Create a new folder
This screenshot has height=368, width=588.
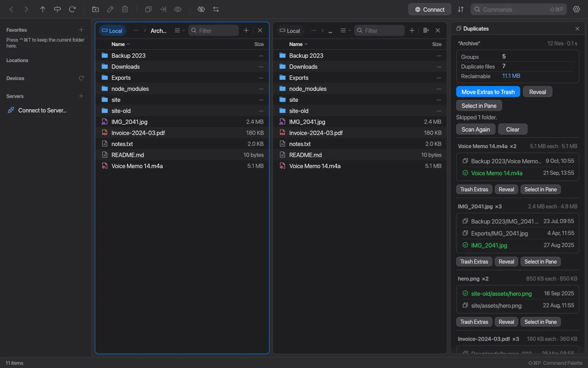[x=96, y=9]
